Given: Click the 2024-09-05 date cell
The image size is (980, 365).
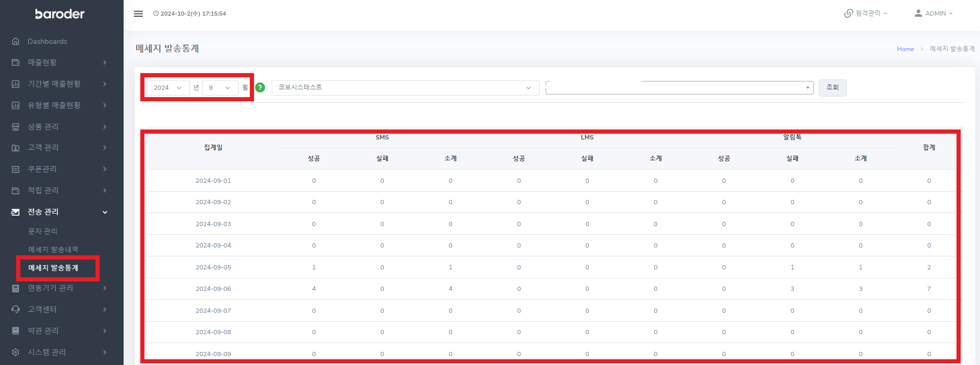Looking at the screenshot, I should tap(213, 267).
